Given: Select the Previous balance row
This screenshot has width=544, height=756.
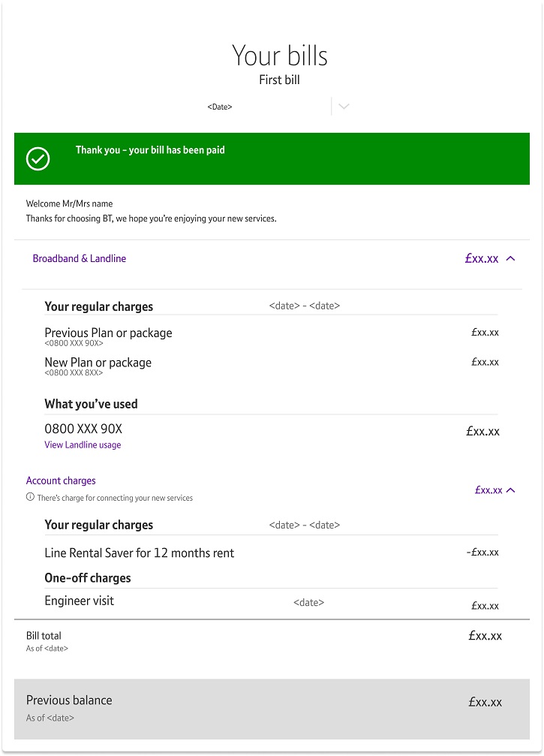Looking at the screenshot, I should point(69,700).
